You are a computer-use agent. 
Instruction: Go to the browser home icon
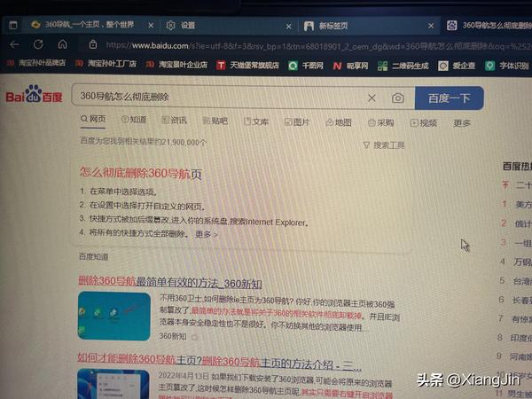pyautogui.click(x=62, y=44)
